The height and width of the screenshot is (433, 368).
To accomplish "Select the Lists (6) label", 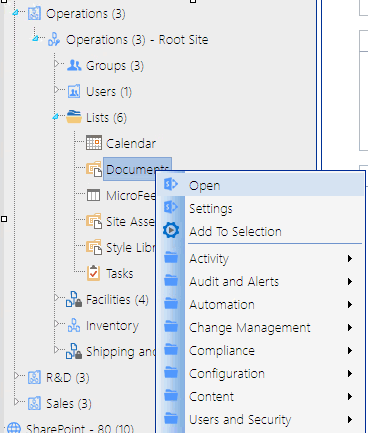I will click(x=106, y=118).
